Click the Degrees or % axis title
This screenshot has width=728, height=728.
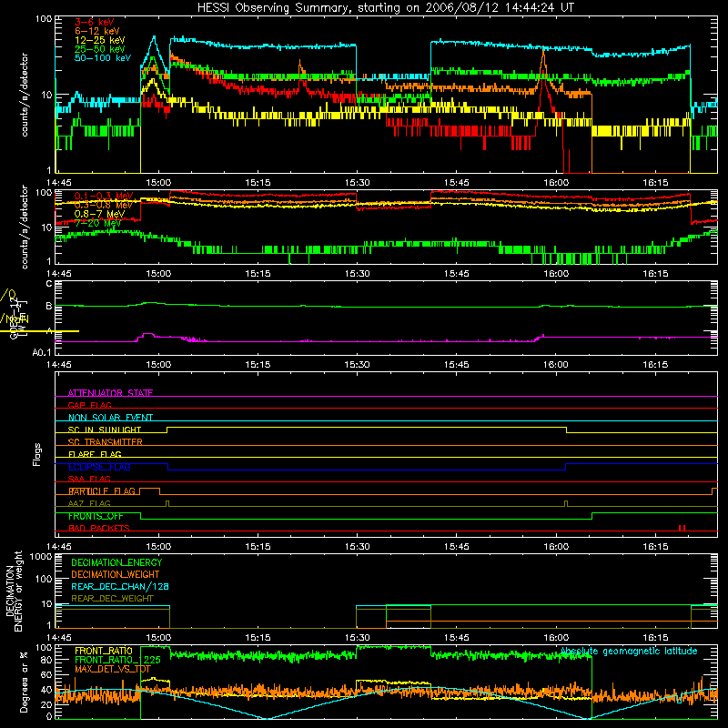click(25, 682)
